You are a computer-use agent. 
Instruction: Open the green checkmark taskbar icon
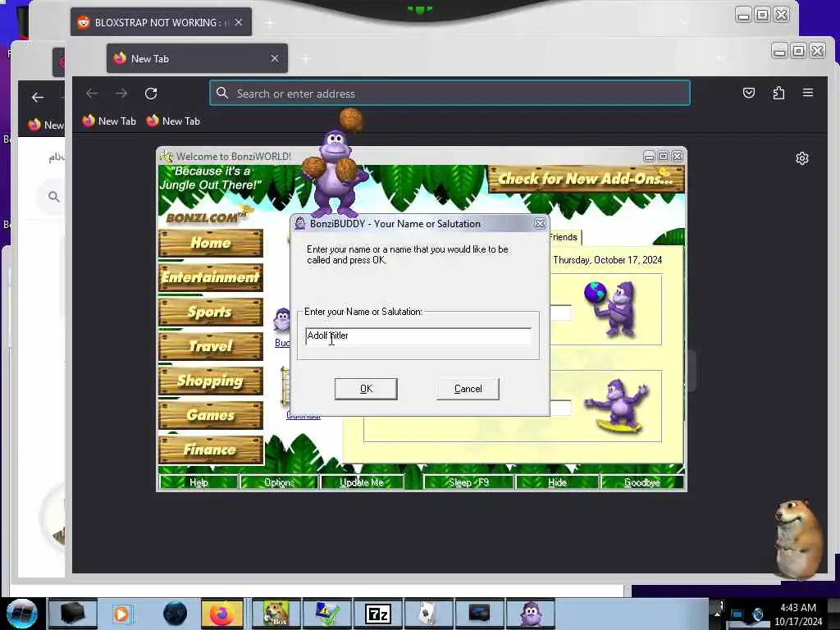click(x=326, y=614)
